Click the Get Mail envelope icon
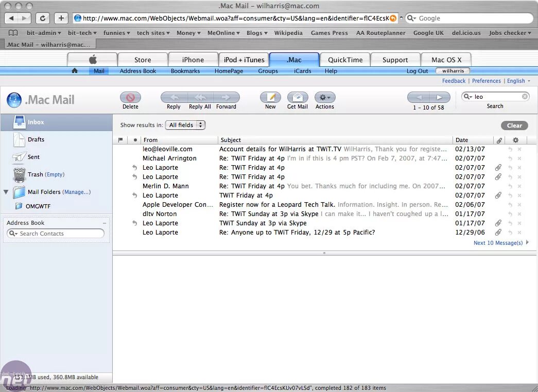 298,97
